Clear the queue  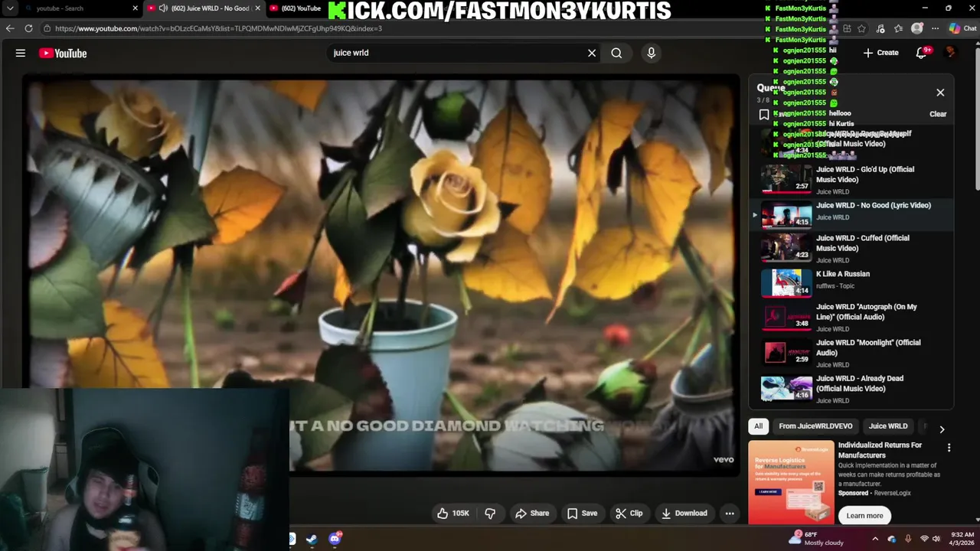pos(938,114)
